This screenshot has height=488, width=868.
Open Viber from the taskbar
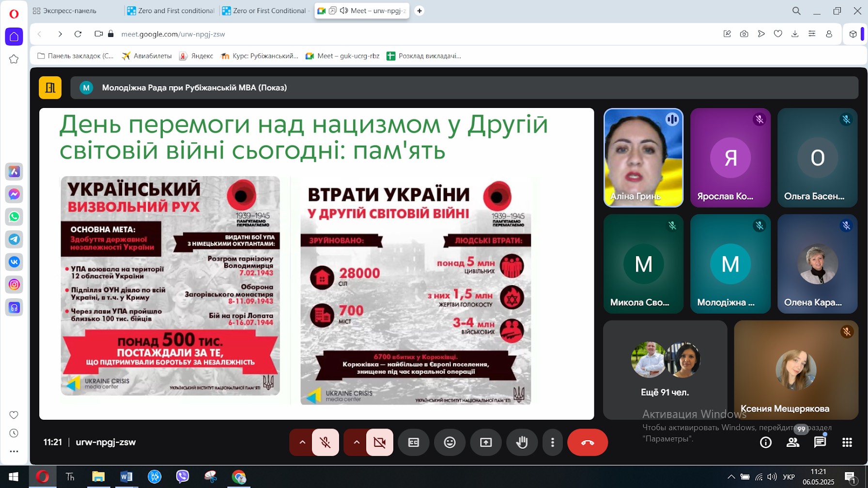183,477
